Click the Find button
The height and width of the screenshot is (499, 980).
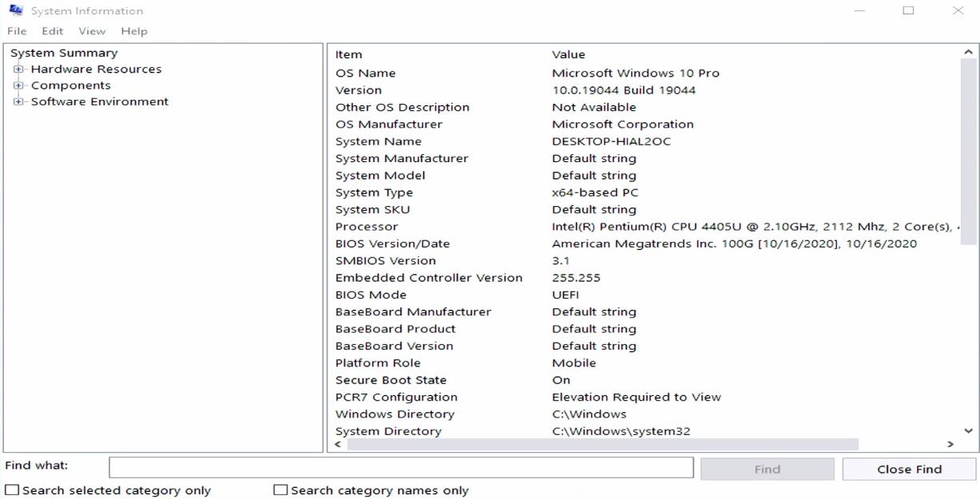pyautogui.click(x=768, y=469)
